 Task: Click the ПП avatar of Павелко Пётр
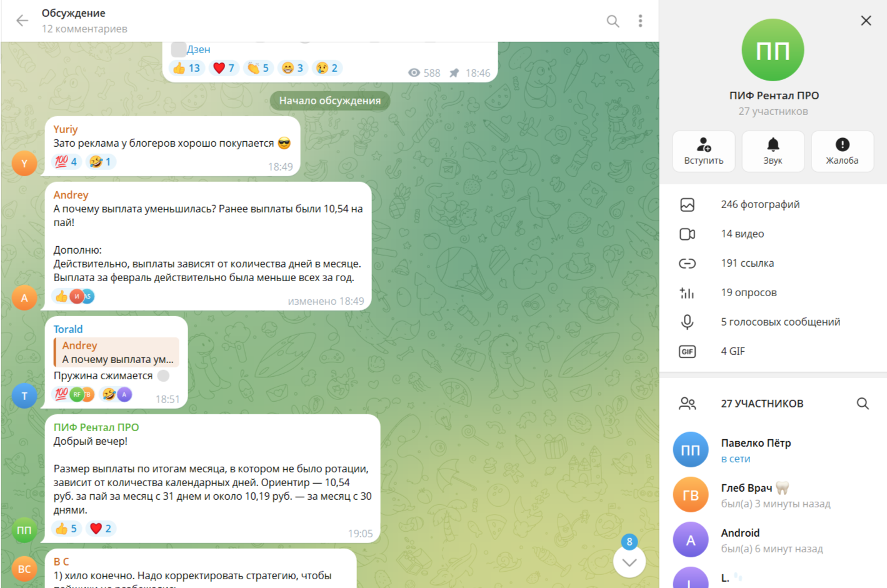coord(691,450)
